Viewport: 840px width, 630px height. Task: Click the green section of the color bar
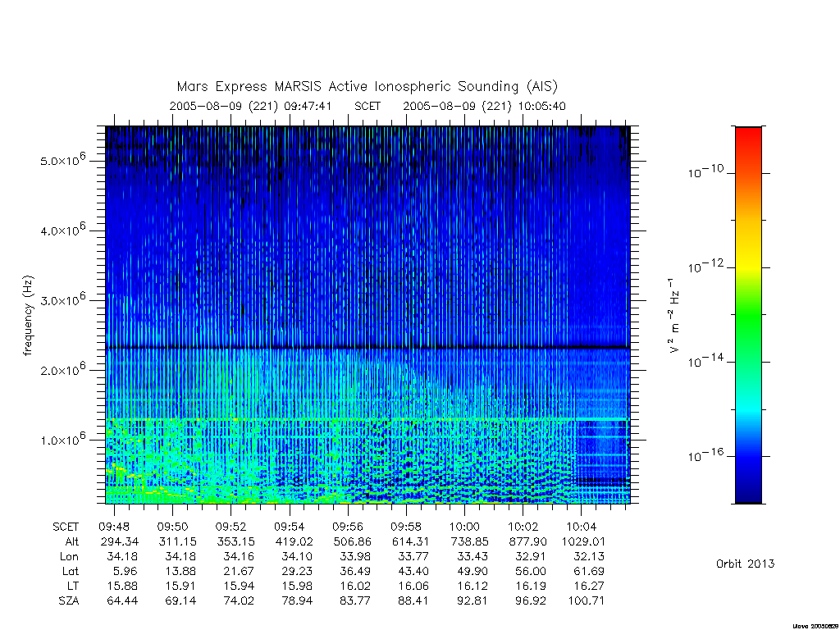click(x=748, y=316)
